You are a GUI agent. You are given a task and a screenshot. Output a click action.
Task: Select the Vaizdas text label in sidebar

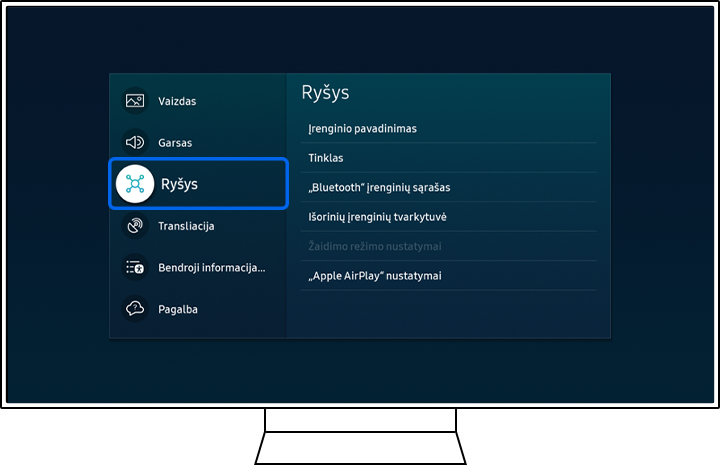(177, 101)
